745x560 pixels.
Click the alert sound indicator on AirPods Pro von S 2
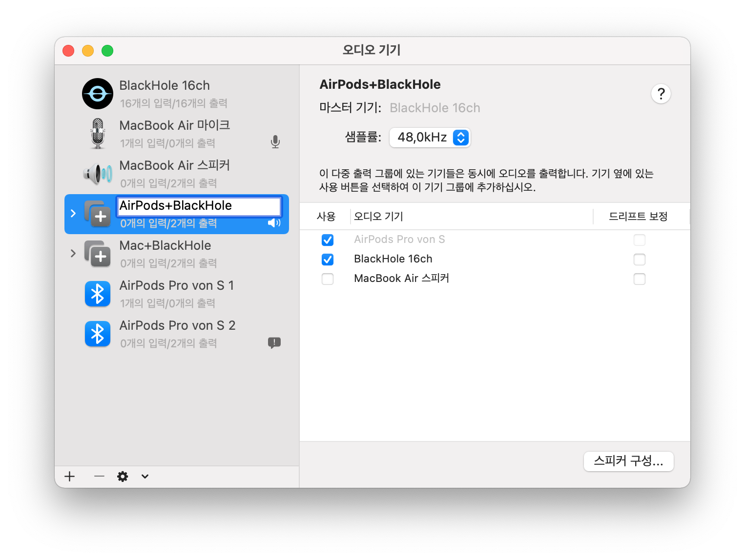274,343
